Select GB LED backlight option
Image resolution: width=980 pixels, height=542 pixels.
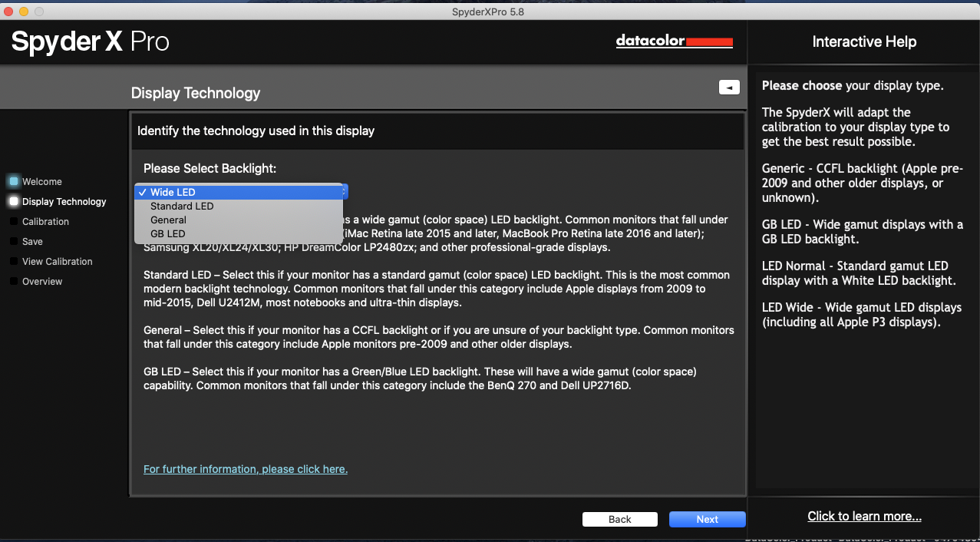point(239,233)
